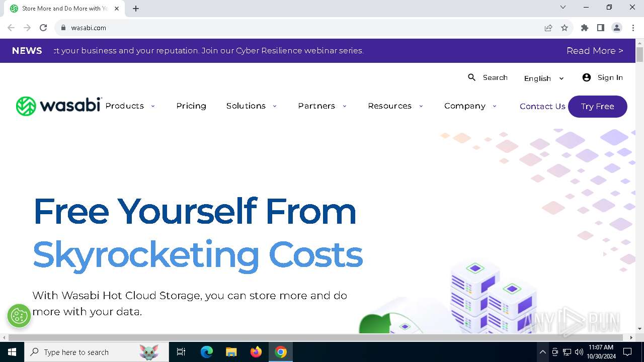
Task: Expand the Resources menu
Action: coord(395,106)
